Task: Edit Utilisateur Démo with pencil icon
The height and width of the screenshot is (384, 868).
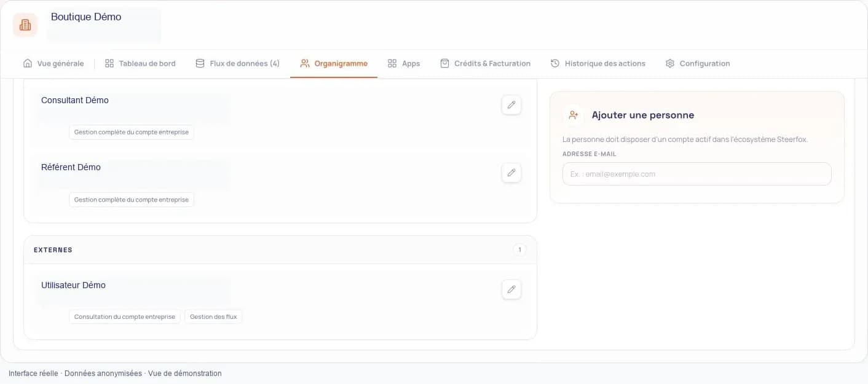Action: 511,289
